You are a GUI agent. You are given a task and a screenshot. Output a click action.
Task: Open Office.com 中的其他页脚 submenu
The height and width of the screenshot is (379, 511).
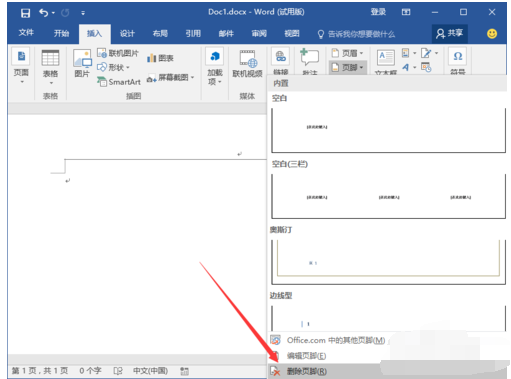[x=328, y=340]
